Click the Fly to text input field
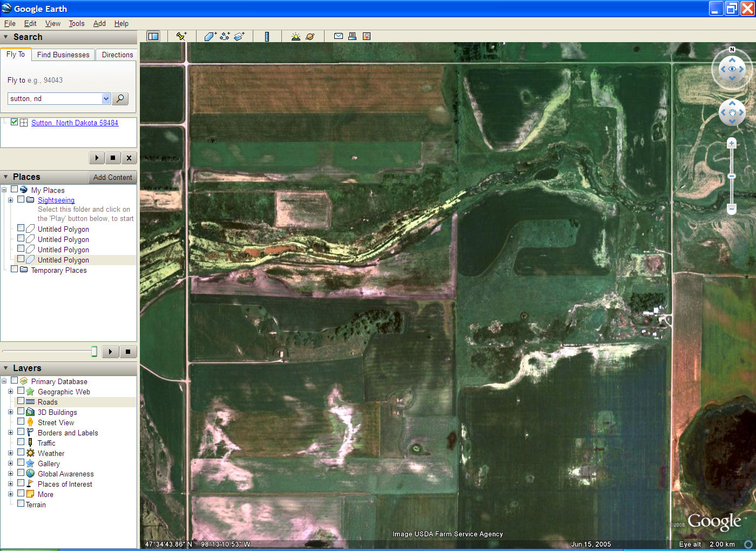Viewport: 756px width, 551px height. coord(55,98)
